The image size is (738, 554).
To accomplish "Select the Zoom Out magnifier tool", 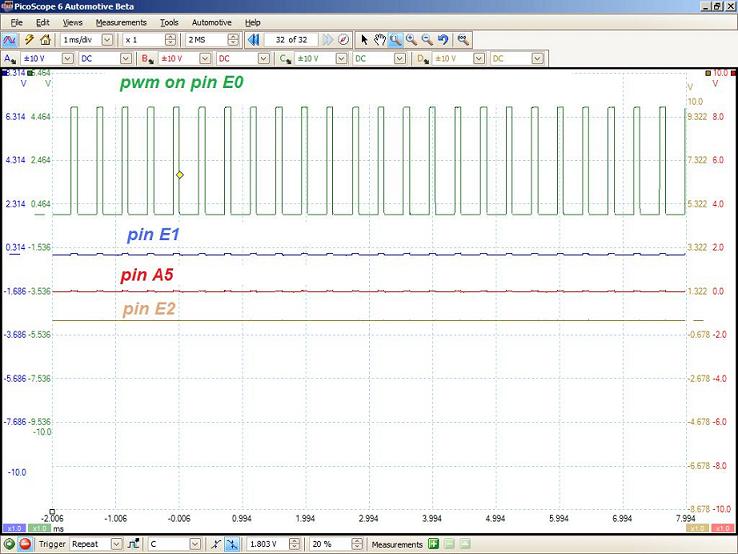I will [427, 40].
